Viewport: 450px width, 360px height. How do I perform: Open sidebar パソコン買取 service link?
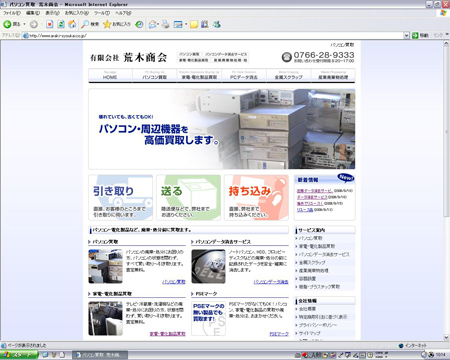pos(310,238)
